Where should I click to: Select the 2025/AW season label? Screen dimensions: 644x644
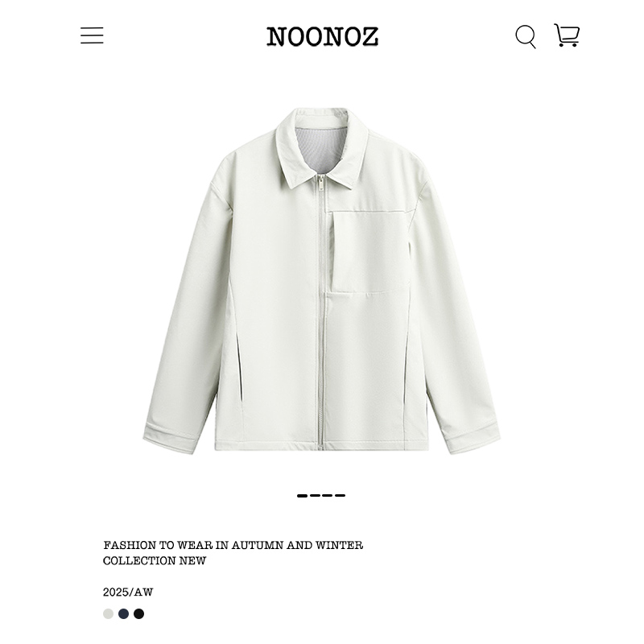point(128,592)
